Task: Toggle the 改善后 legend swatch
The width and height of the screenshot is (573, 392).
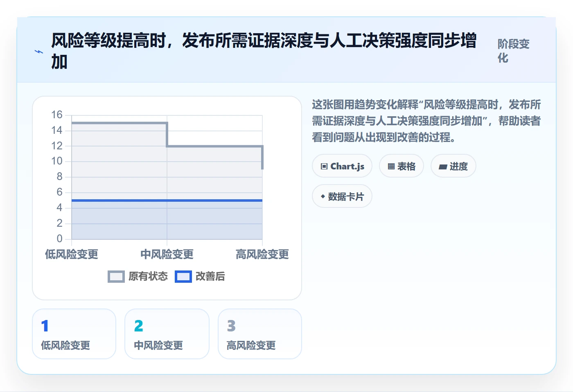Action: tap(183, 277)
